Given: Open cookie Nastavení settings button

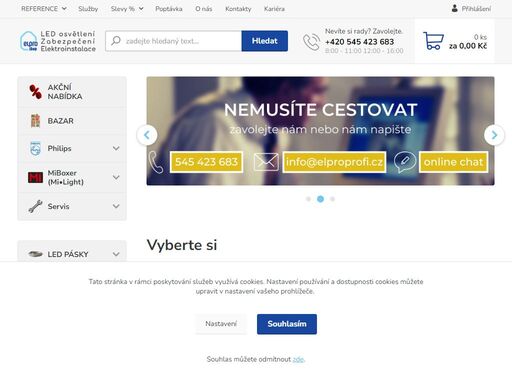Looking at the screenshot, I should tap(221, 324).
